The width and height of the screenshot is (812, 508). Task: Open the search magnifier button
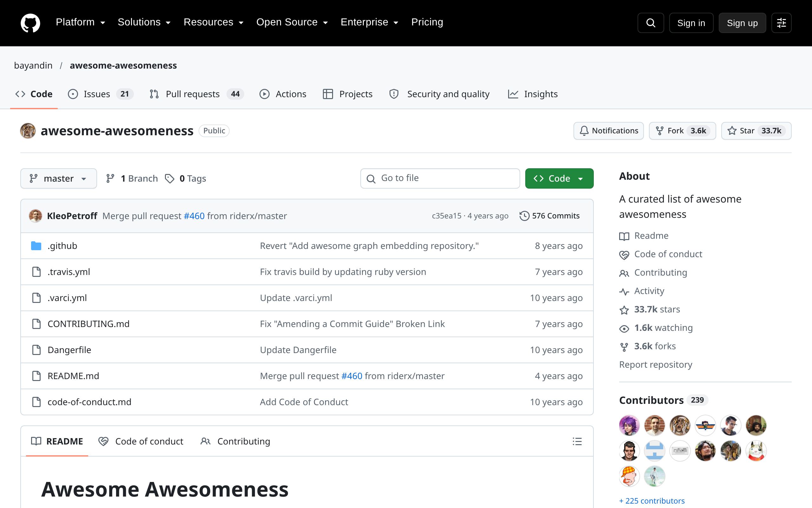coord(651,23)
